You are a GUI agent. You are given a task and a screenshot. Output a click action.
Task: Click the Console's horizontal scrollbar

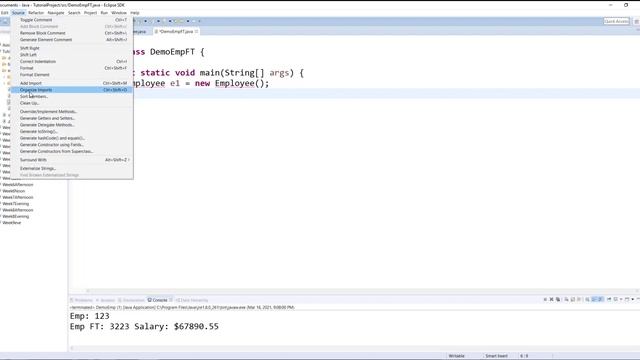tap(354, 348)
